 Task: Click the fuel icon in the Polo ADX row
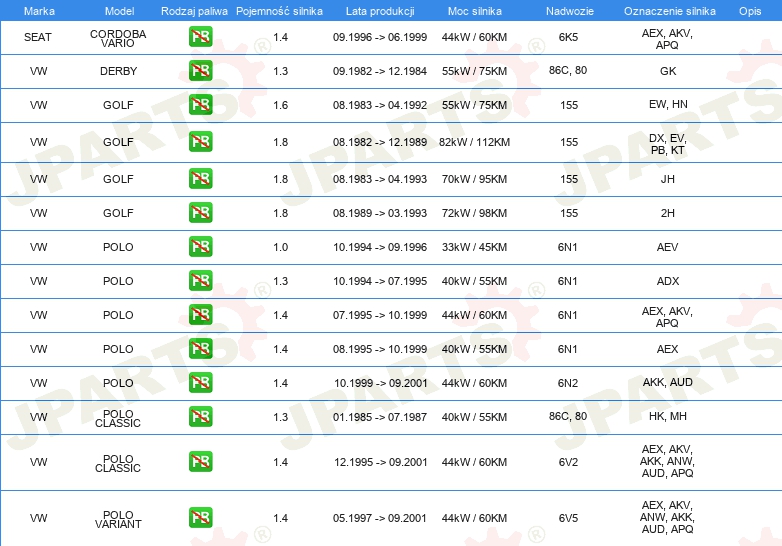click(200, 281)
